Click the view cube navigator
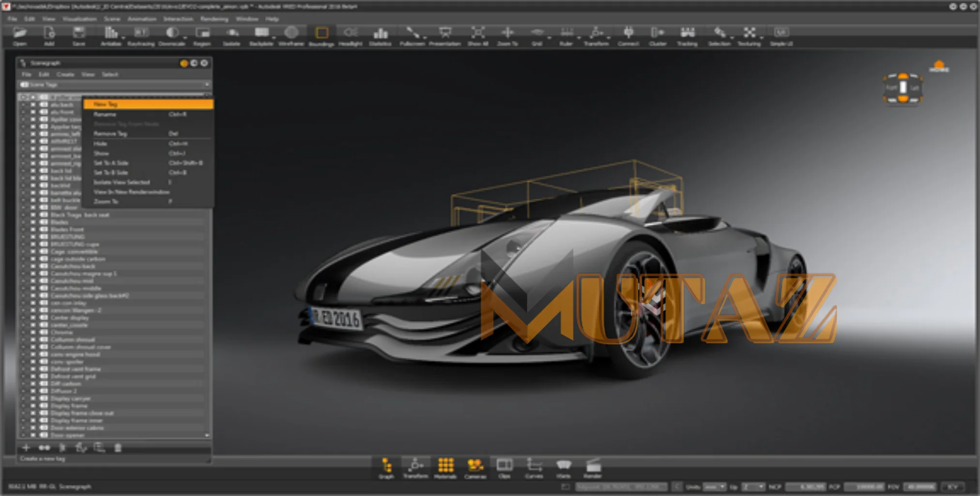The image size is (980, 496). pos(903,88)
